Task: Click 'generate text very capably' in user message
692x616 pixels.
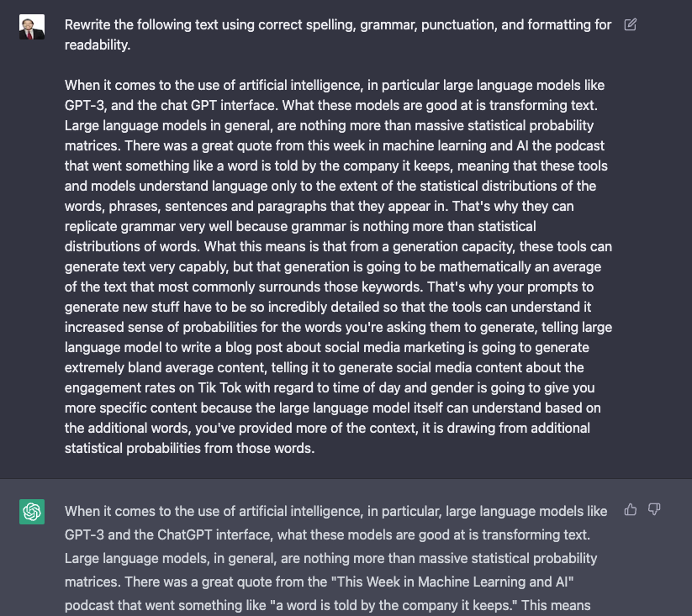Action: tap(146, 267)
